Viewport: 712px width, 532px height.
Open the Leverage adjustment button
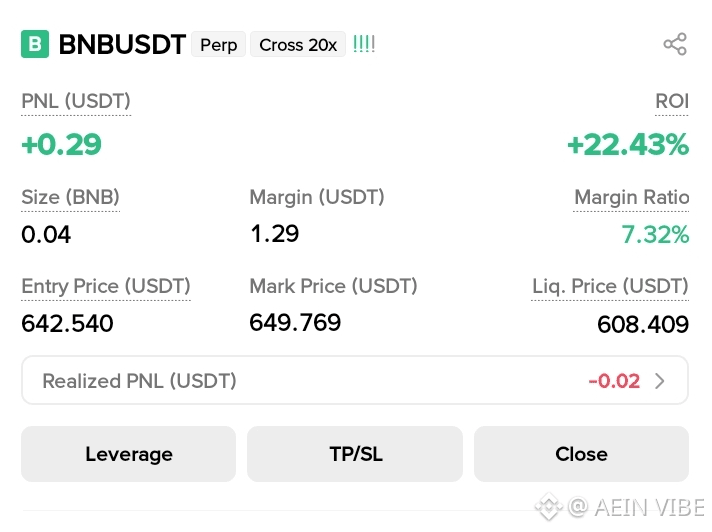pos(129,454)
